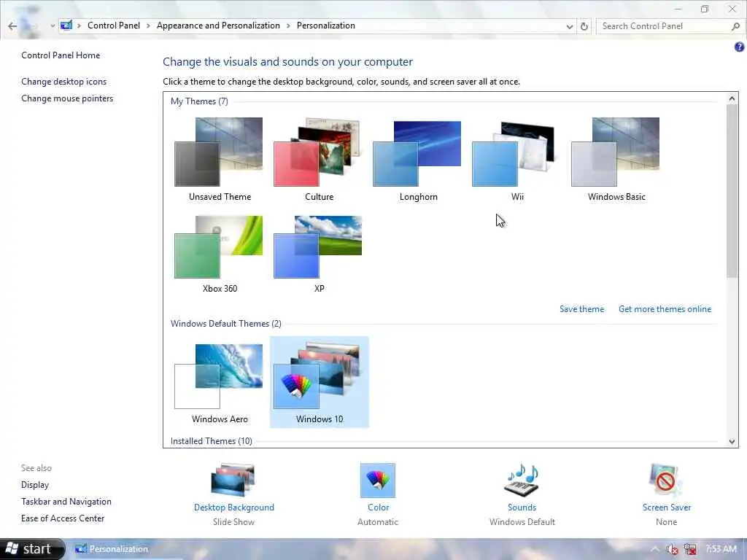Open Taskbar and Navigation link
The image size is (747, 560).
pos(66,502)
